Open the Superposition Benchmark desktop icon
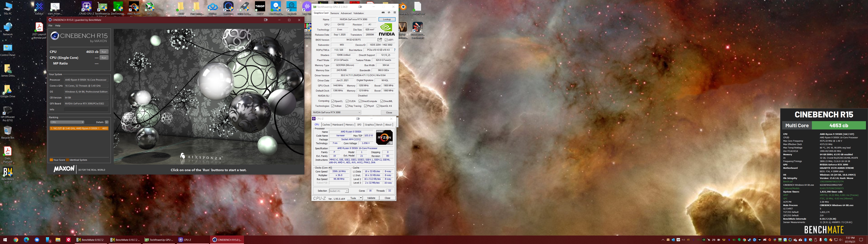Image resolution: width=868 pixels, height=244 pixels. pyautogui.click(x=418, y=30)
